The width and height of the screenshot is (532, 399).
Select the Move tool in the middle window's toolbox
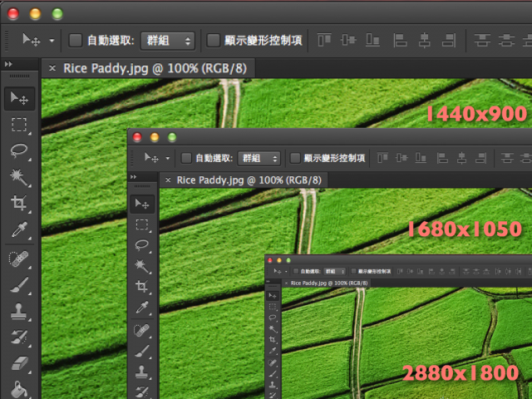[142, 204]
